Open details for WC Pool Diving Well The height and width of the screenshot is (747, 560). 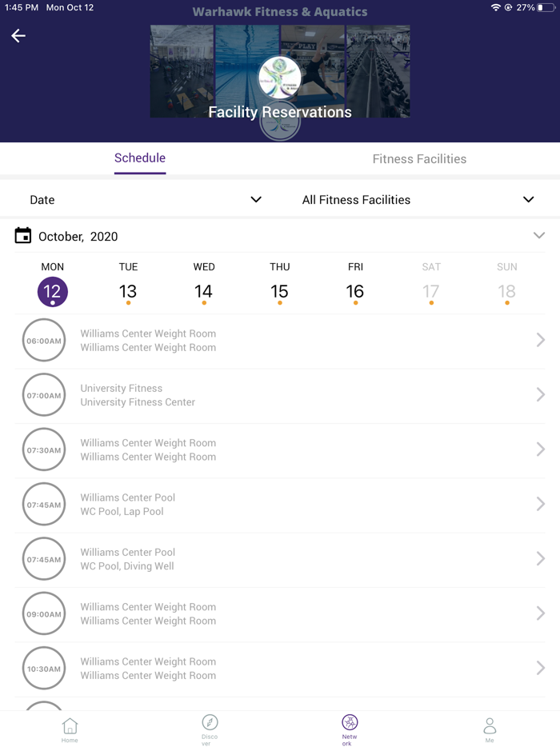pos(280,558)
